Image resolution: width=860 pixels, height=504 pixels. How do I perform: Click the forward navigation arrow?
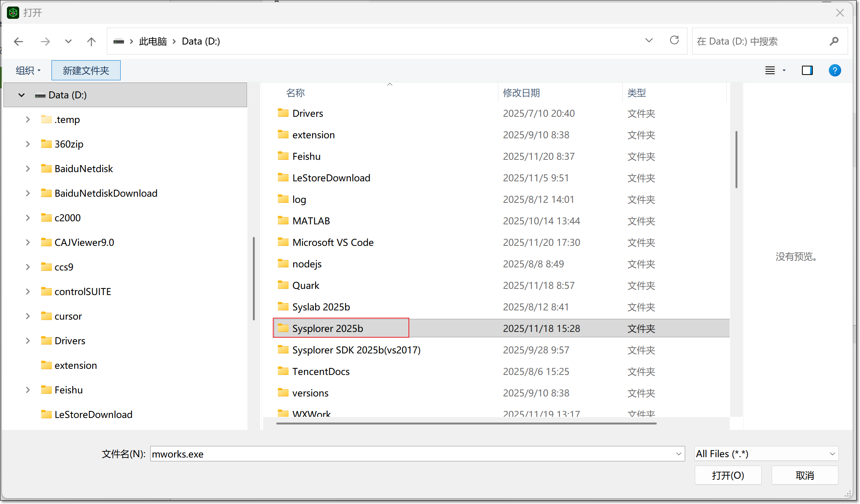coord(45,41)
